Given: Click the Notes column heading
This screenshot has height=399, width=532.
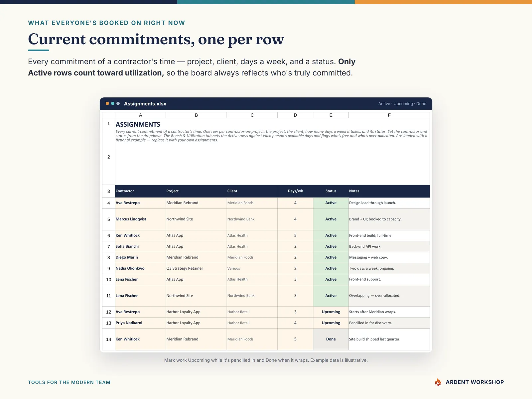Looking at the screenshot, I should pyautogui.click(x=389, y=191).
